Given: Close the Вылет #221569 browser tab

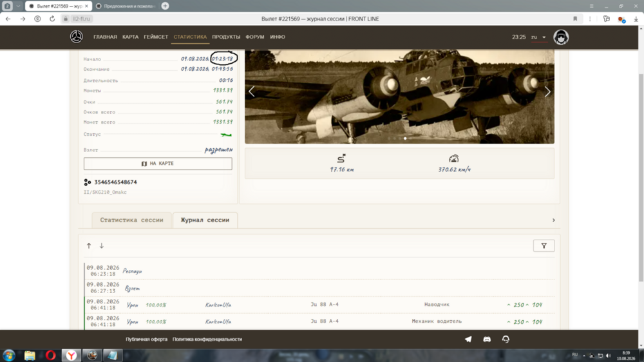Looking at the screenshot, I should (x=87, y=6).
